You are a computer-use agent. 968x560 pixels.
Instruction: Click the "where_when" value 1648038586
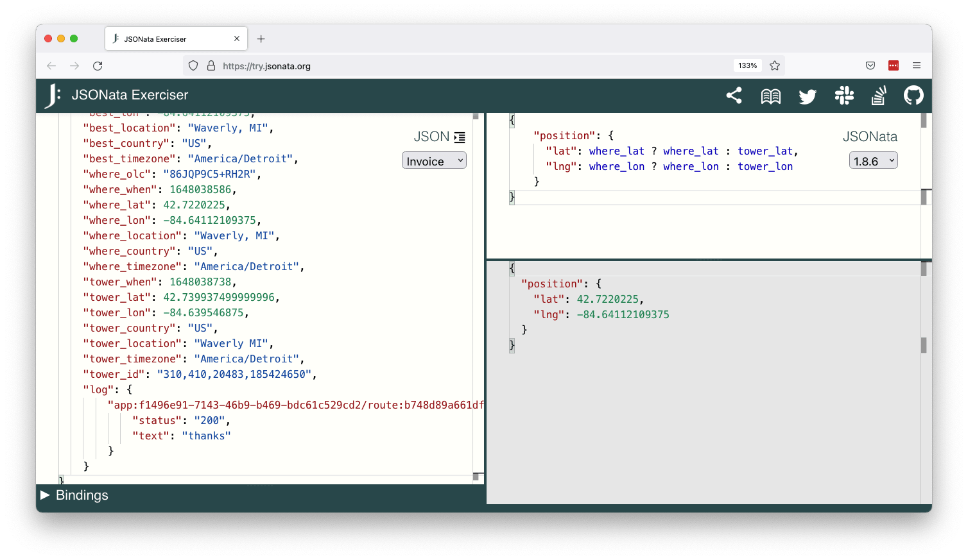(200, 190)
